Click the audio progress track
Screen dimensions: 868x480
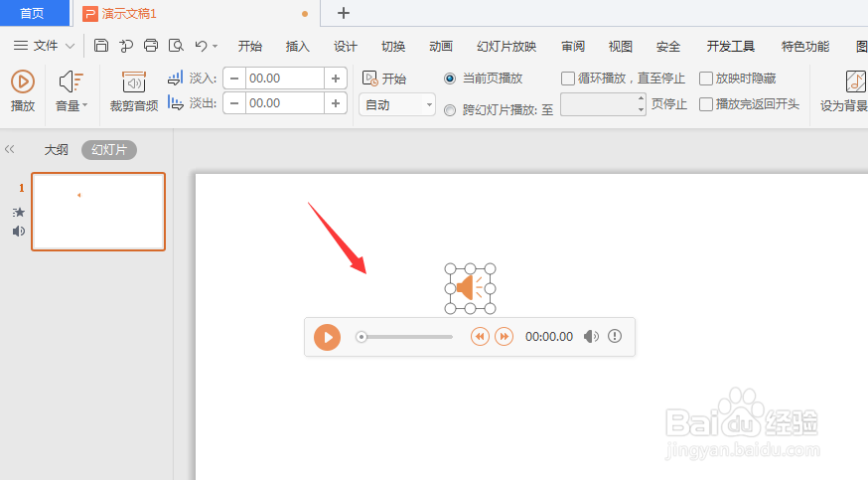pos(407,337)
